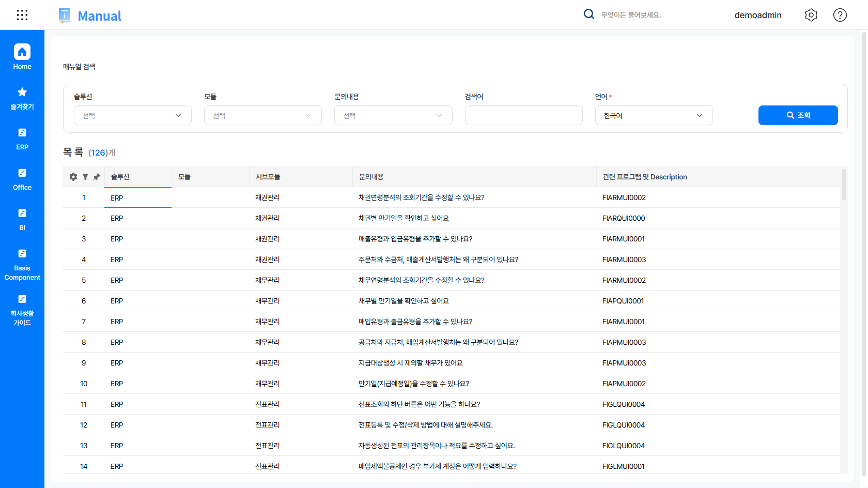This screenshot has height=488, width=868.
Task: Click the 조회 search button
Action: coord(798,115)
